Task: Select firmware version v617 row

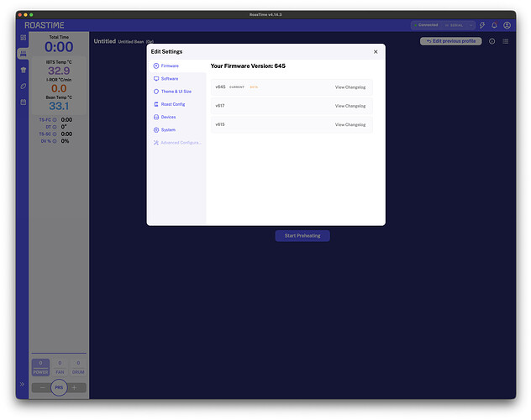Action: 292,106
